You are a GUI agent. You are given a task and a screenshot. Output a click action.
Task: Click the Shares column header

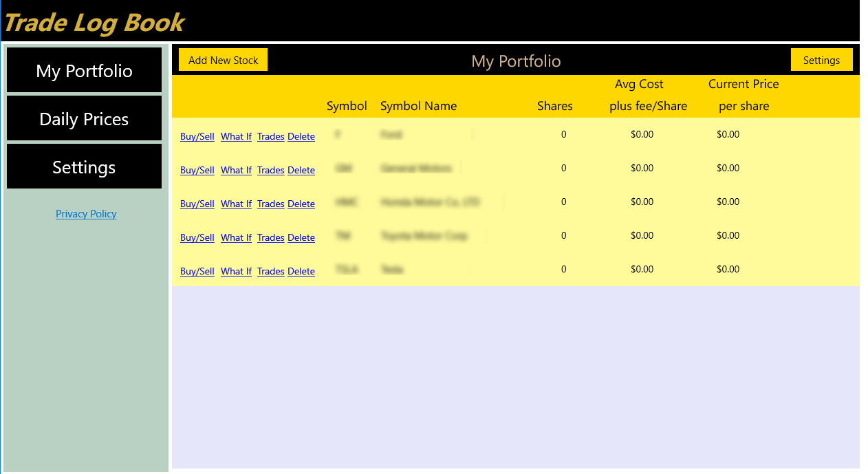coord(555,106)
